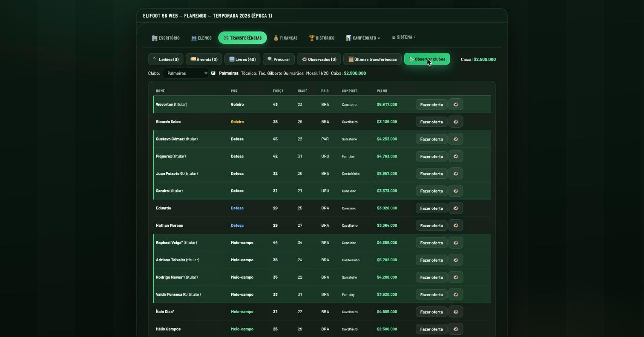Make an offer for Hélio Campos
The height and width of the screenshot is (337, 644).
point(431,329)
